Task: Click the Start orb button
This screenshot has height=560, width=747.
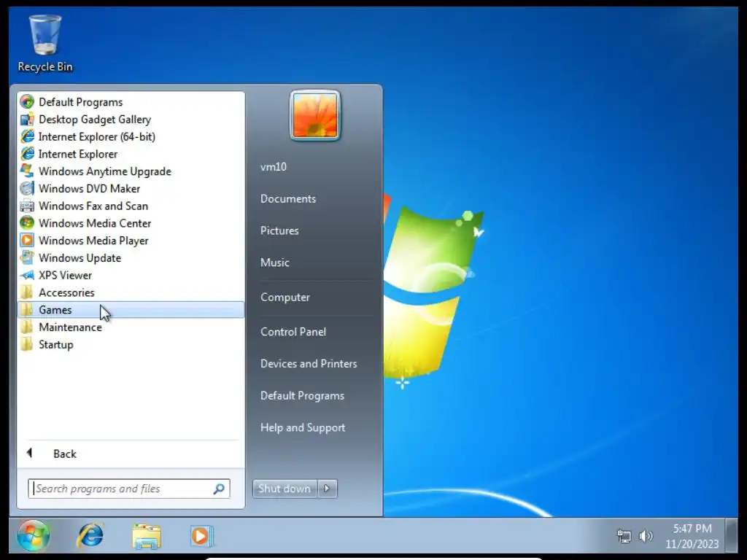Action: tap(33, 535)
